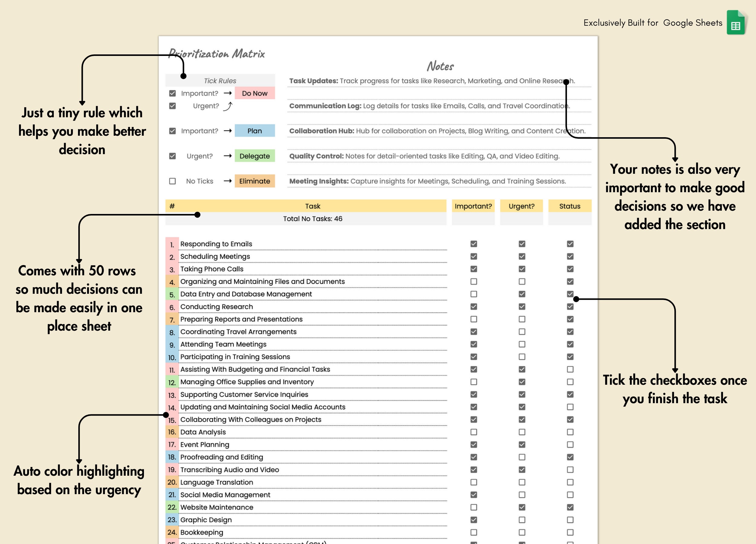
Task: Tick Important? for Bookkeeping
Action: tap(474, 532)
